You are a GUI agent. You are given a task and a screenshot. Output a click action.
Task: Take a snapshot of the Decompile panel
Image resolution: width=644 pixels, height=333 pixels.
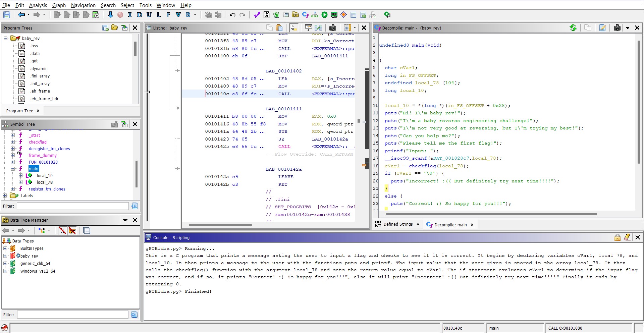coord(617,28)
